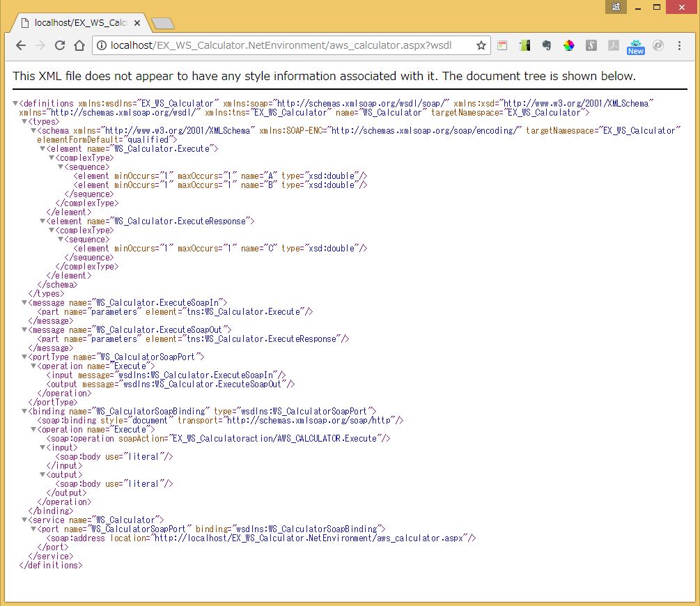The width and height of the screenshot is (700, 606).
Task: Collapse element WS_Calculator.Execute node
Action: (42, 148)
